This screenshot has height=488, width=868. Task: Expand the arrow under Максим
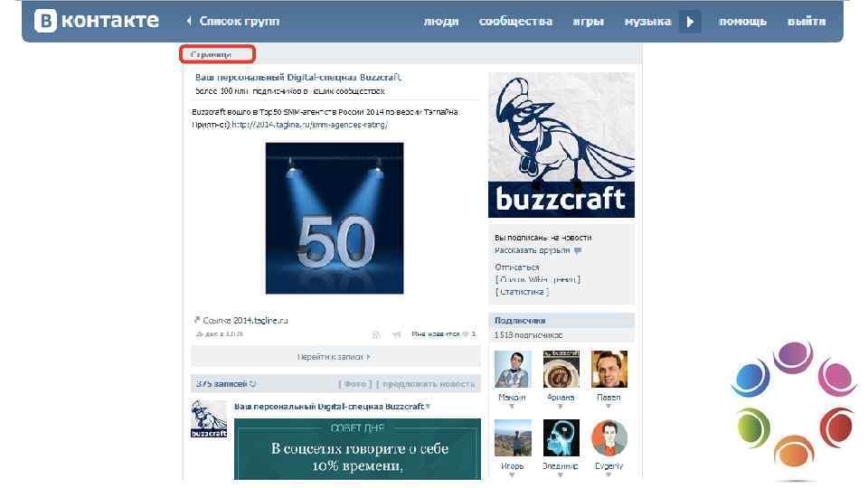point(512,406)
